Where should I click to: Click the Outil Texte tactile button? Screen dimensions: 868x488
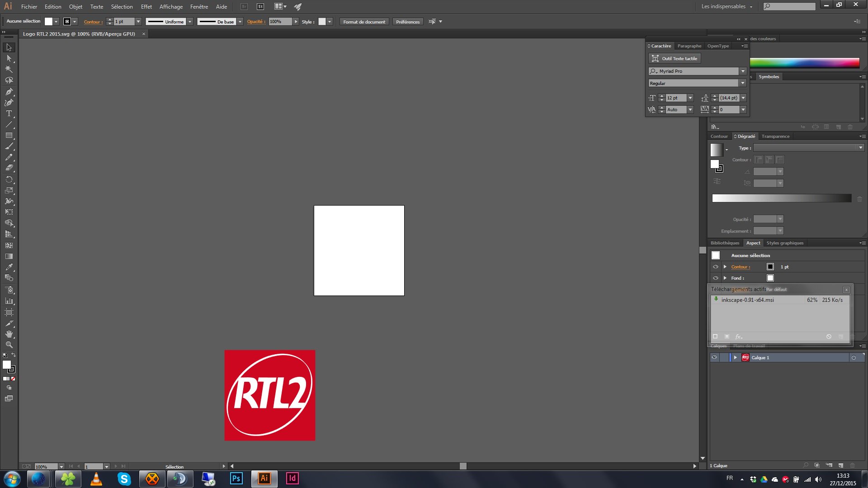point(675,58)
